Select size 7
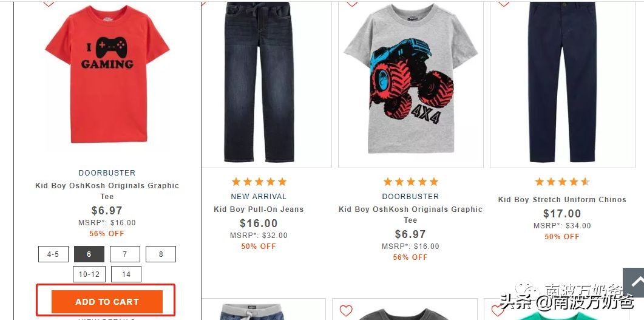644x320 pixels. coord(125,254)
